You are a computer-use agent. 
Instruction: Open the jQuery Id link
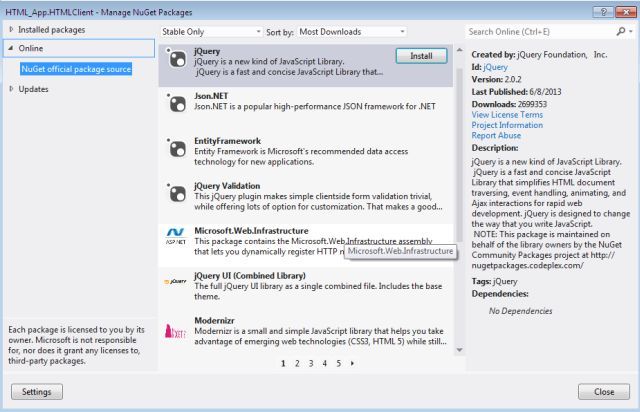click(x=496, y=67)
